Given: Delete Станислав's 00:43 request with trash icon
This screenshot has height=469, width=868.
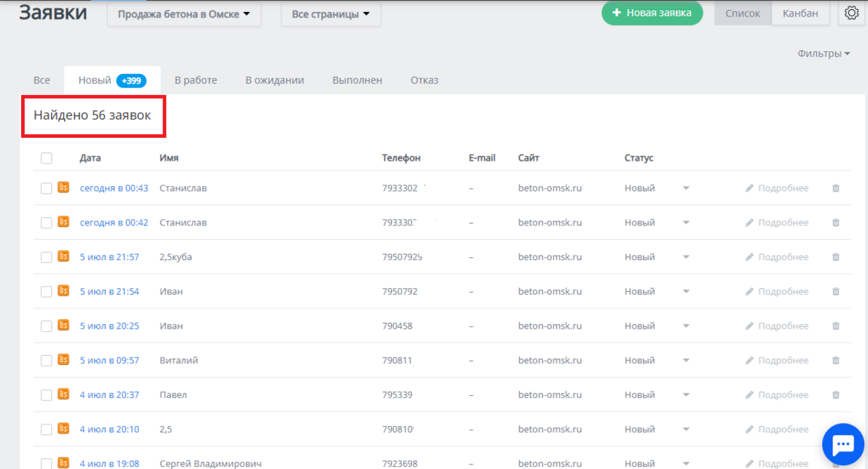Looking at the screenshot, I should coord(836,189).
